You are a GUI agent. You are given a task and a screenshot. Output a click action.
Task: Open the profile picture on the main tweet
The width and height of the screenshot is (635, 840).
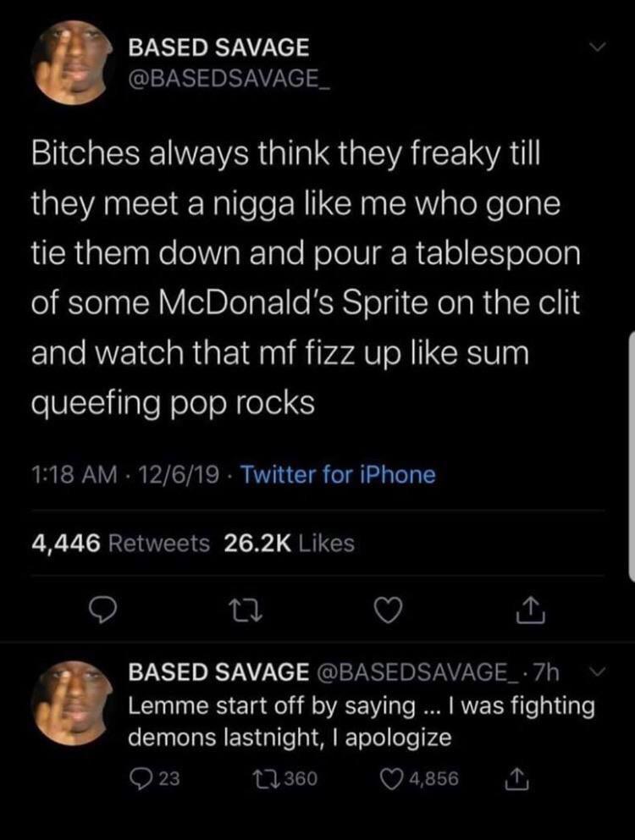(71, 62)
